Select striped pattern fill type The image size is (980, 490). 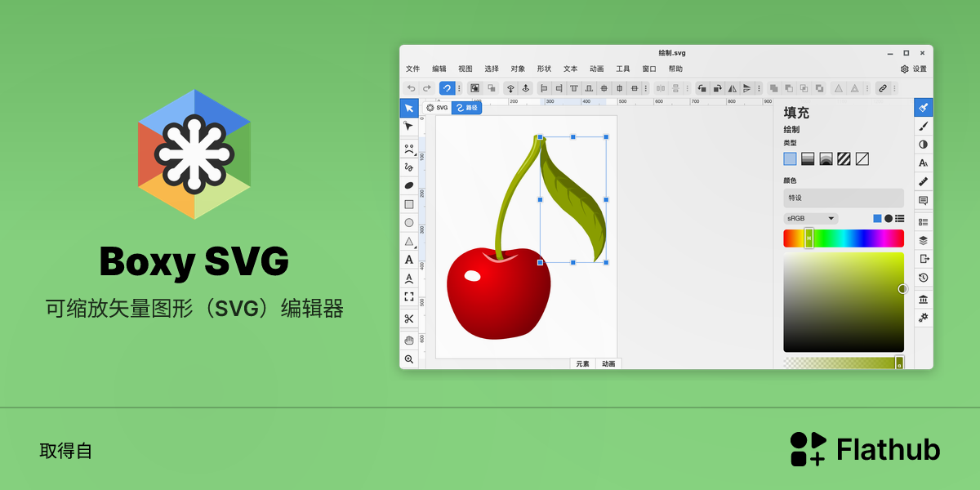(x=844, y=159)
